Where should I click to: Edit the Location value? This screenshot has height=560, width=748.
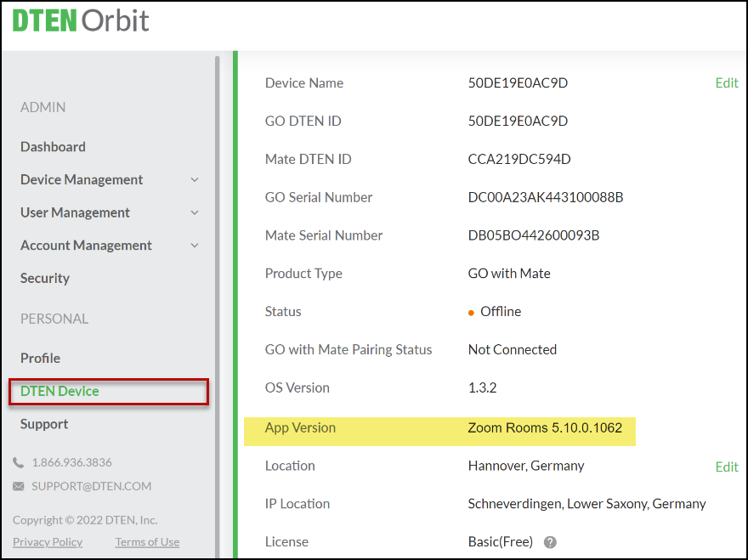click(x=727, y=467)
